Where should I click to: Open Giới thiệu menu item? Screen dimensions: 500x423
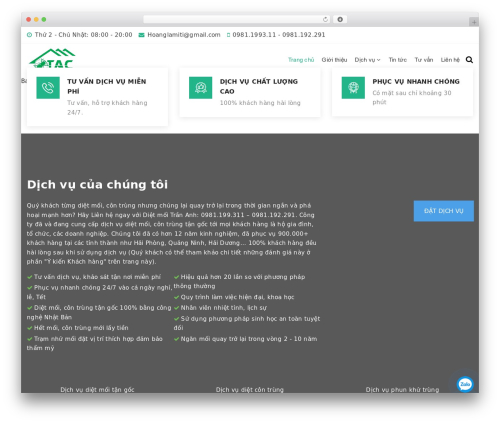tap(334, 60)
